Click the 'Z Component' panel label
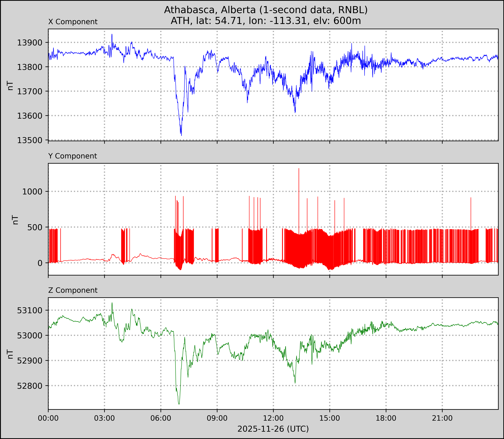This screenshot has width=504, height=439. pyautogui.click(x=73, y=290)
